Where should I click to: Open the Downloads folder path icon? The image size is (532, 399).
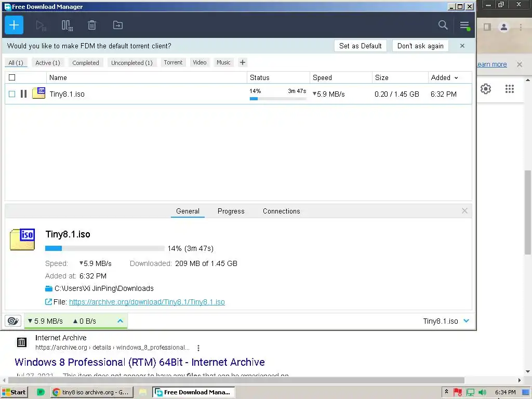coord(49,288)
